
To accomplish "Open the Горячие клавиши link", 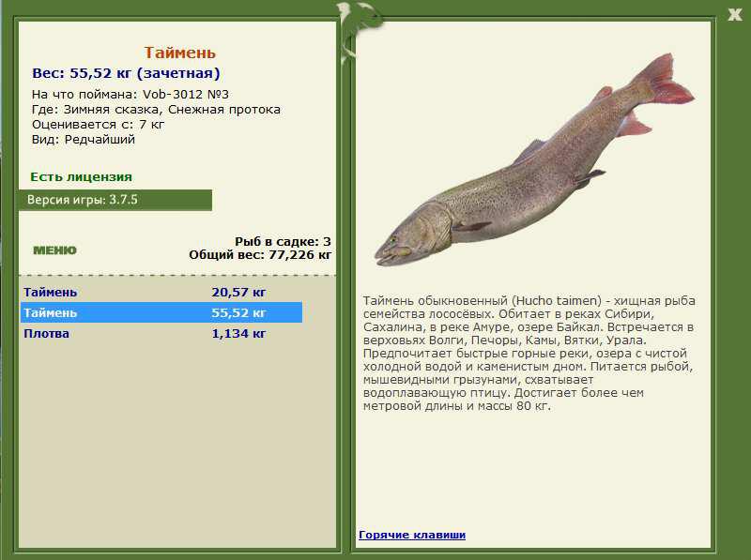I will (x=412, y=535).
